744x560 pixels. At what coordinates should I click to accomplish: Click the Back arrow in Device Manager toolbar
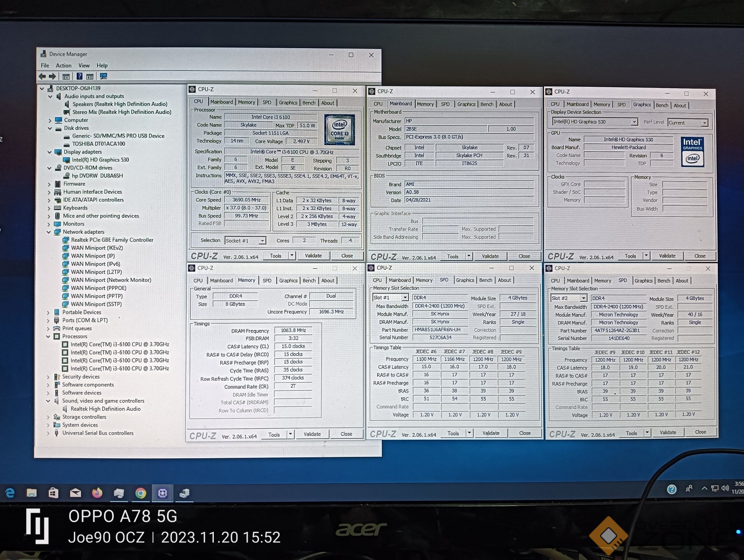(42, 76)
